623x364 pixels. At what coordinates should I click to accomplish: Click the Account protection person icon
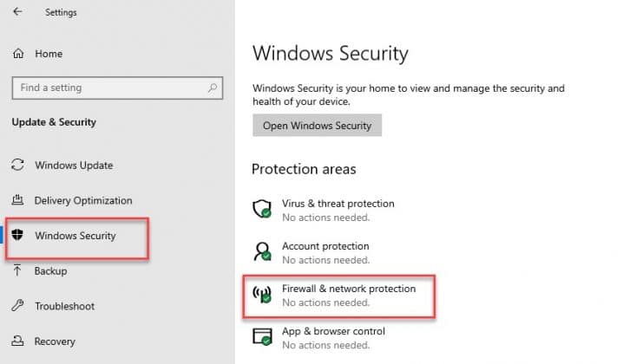[x=262, y=251]
